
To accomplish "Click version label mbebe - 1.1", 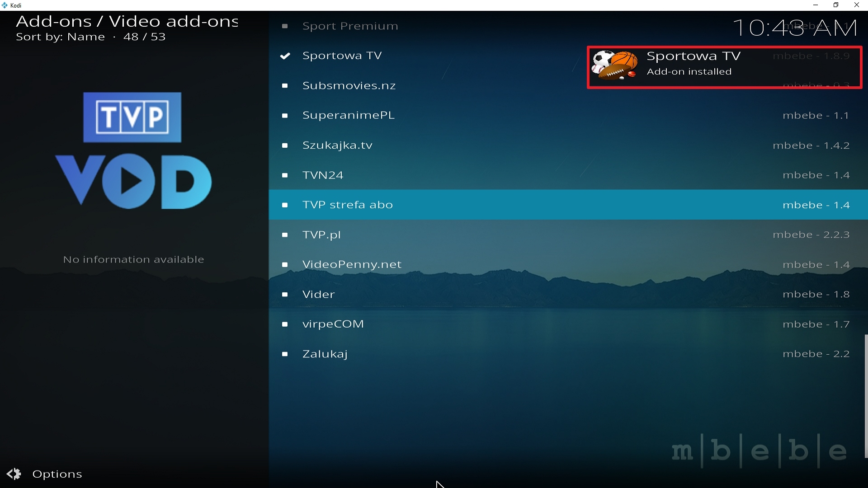I will point(816,116).
